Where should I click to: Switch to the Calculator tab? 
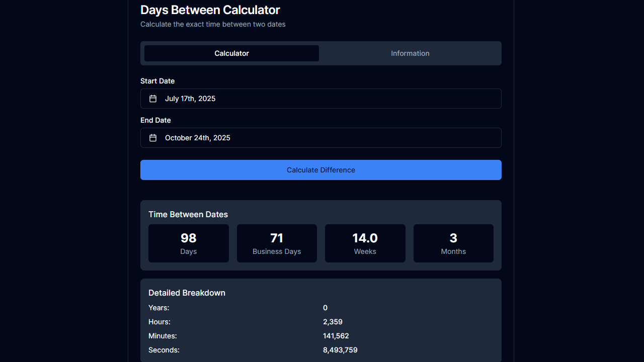tap(231, 53)
